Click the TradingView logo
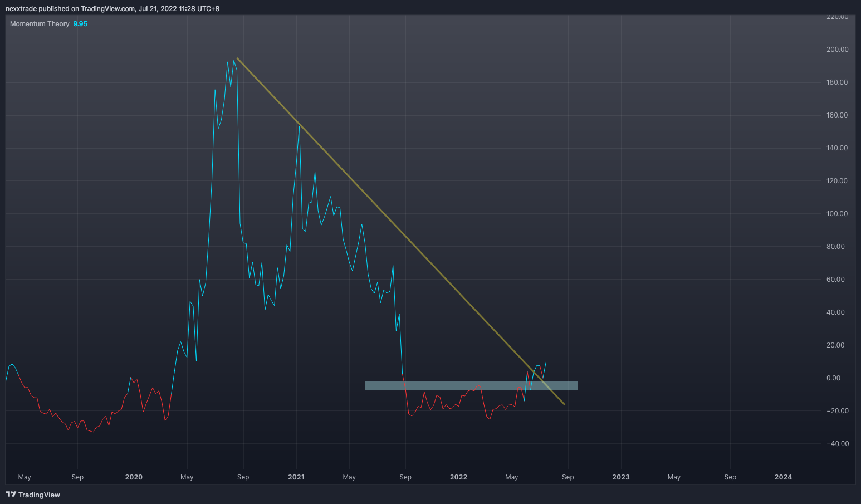Viewport: 861px width, 504px height. [33, 495]
